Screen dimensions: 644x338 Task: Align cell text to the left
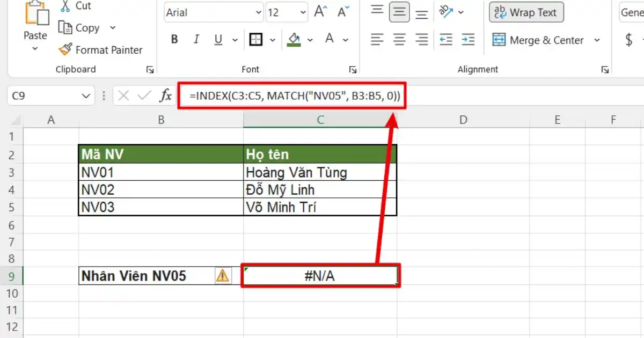(378, 39)
